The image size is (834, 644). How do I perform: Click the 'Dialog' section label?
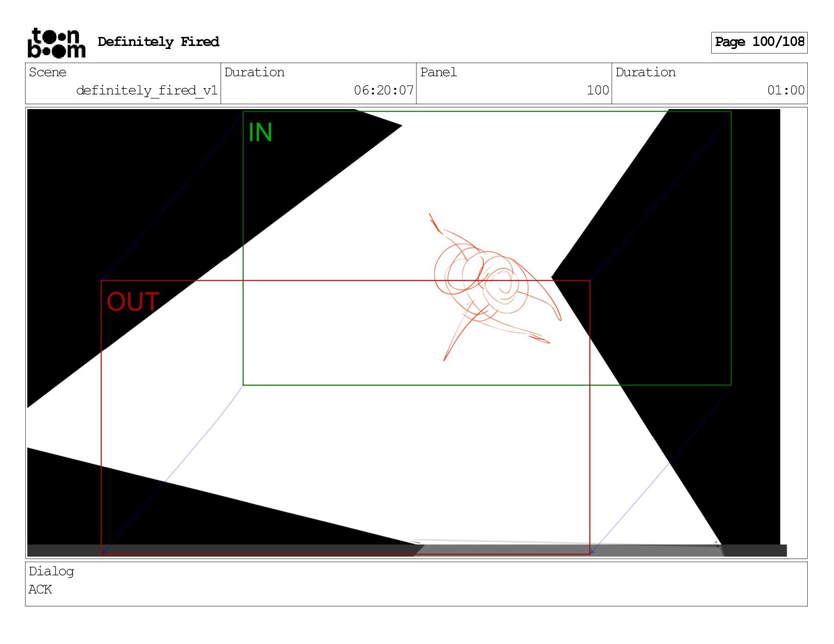pos(52,571)
